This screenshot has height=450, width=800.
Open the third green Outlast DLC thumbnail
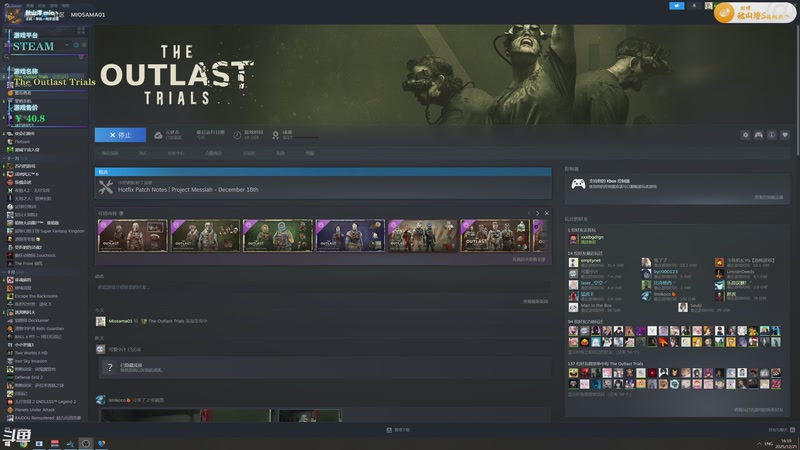point(278,236)
